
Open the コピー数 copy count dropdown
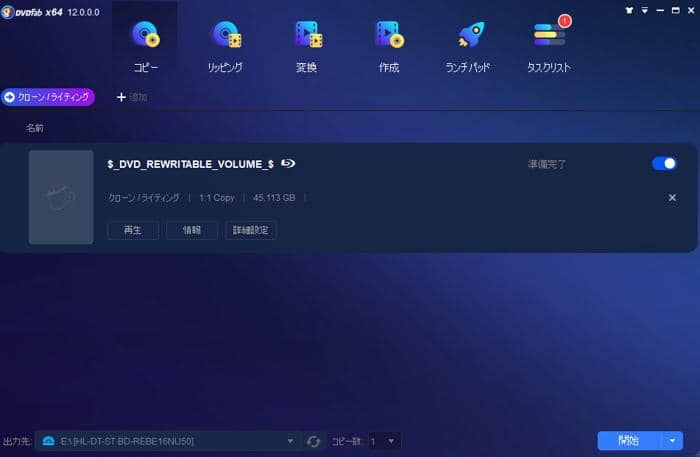[384, 441]
